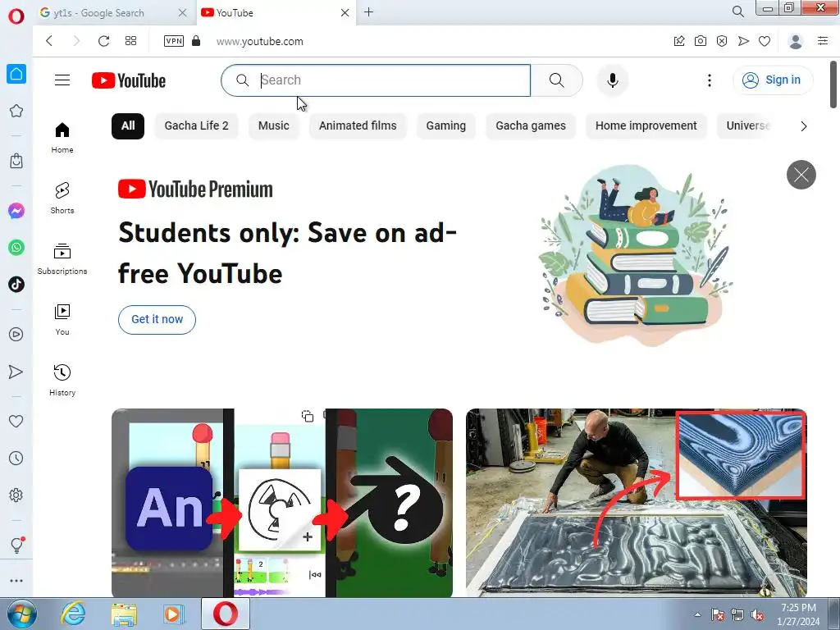The width and height of the screenshot is (840, 630).
Task: Open Opera sidebar bookmarks star icon
Action: tap(16, 111)
